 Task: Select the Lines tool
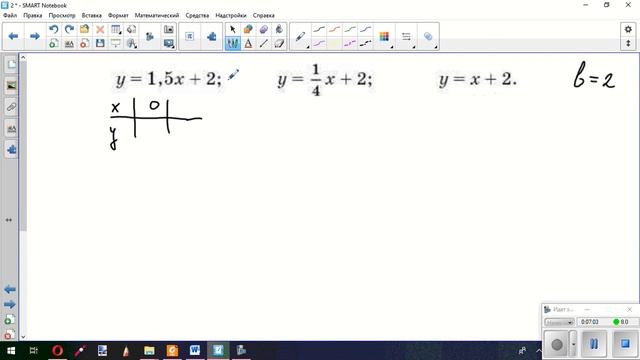pyautogui.click(x=264, y=43)
